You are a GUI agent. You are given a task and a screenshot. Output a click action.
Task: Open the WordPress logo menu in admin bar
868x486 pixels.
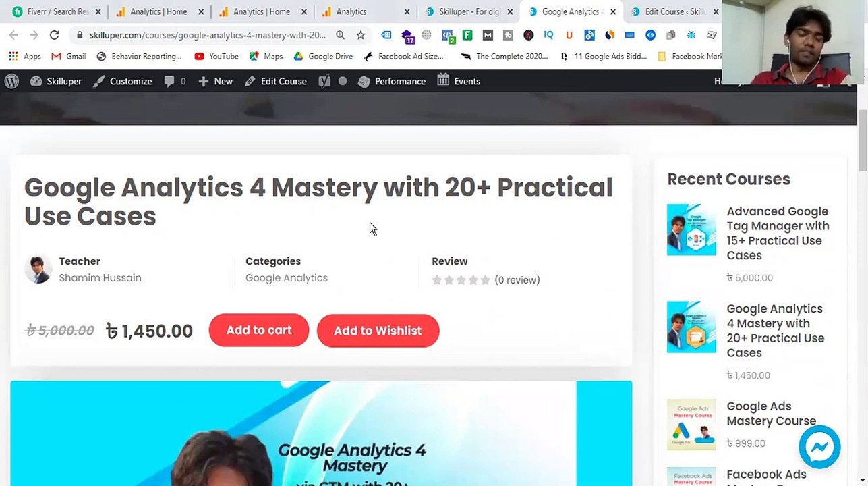[11, 81]
